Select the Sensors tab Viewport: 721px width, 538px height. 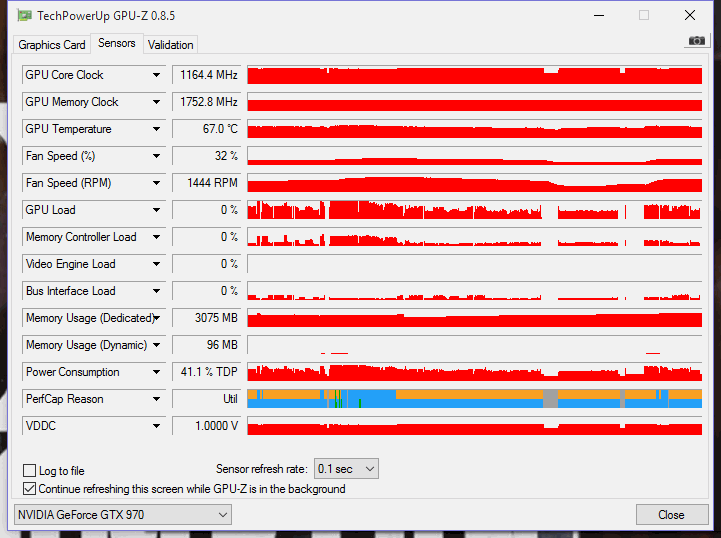[117, 43]
